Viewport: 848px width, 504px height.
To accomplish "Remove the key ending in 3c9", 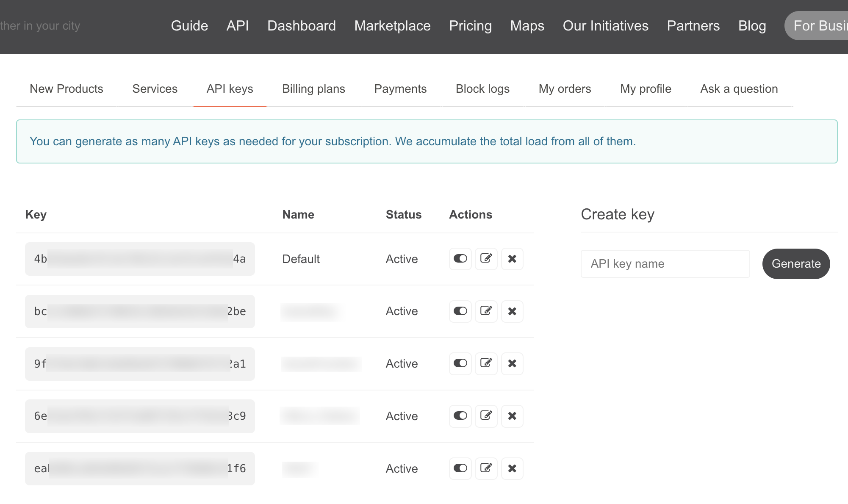I will pos(512,416).
